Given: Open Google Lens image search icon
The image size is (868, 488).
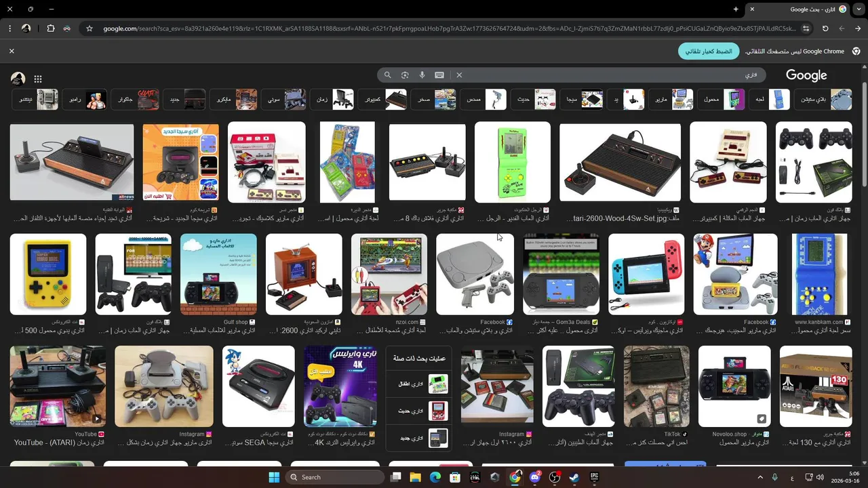Looking at the screenshot, I should [x=405, y=75].
